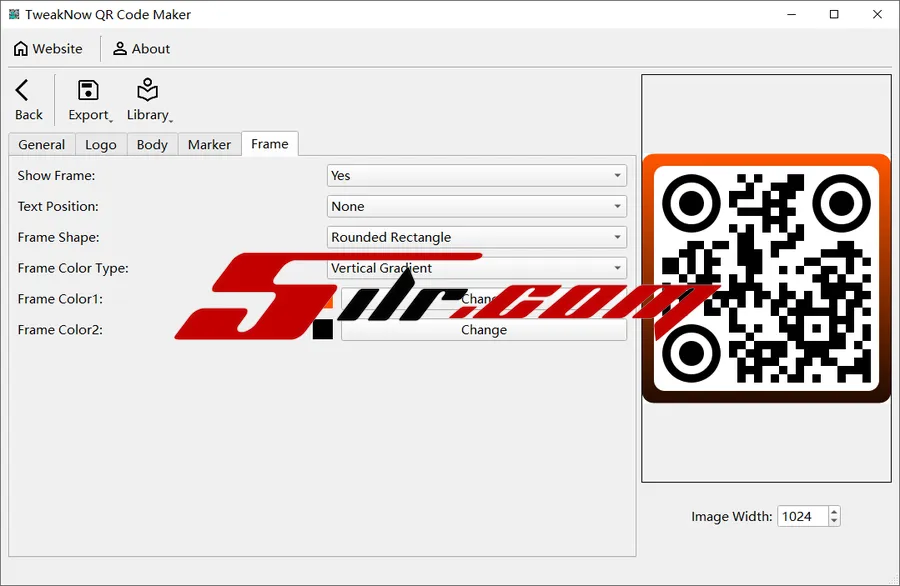The width and height of the screenshot is (900, 586).
Task: Decrease Image Width with down arrow
Action: coord(834,521)
